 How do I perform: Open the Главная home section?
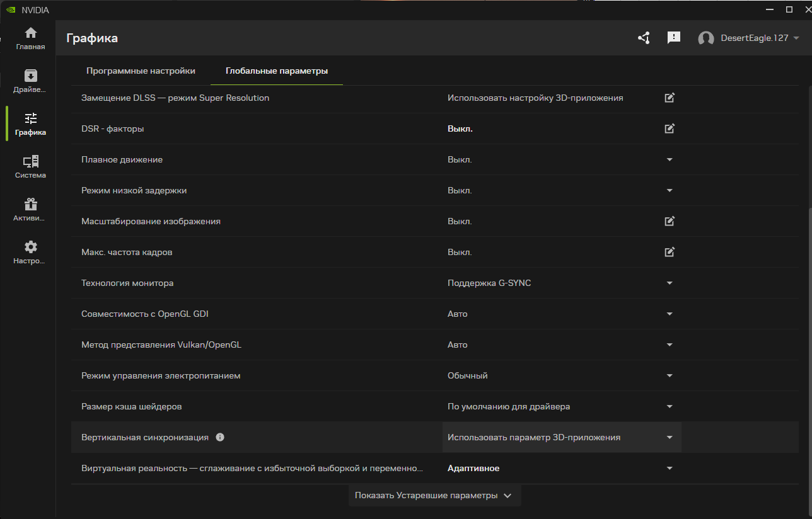(30, 38)
